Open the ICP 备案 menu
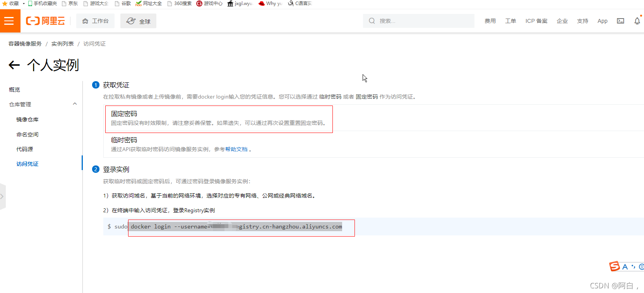644x293 pixels. [536, 21]
